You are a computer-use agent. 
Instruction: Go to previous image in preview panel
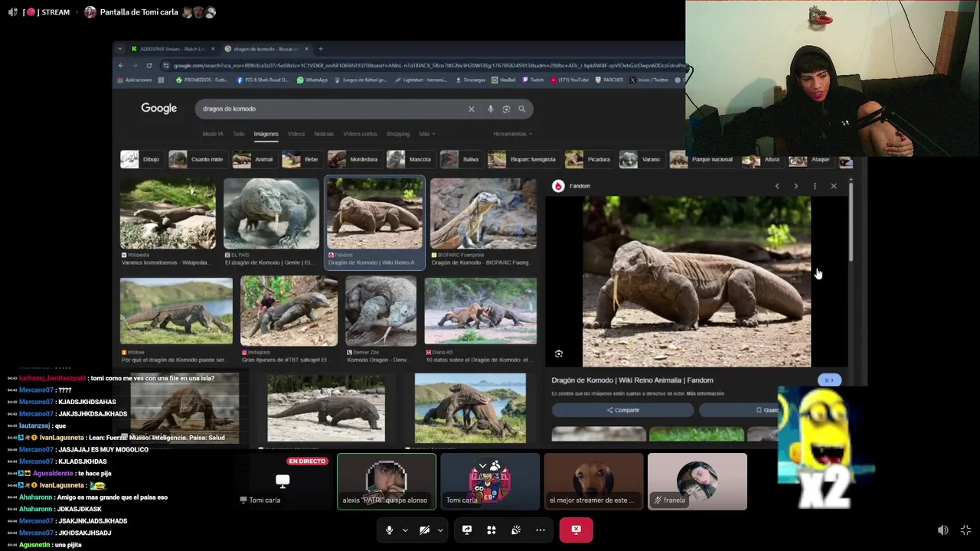click(777, 186)
